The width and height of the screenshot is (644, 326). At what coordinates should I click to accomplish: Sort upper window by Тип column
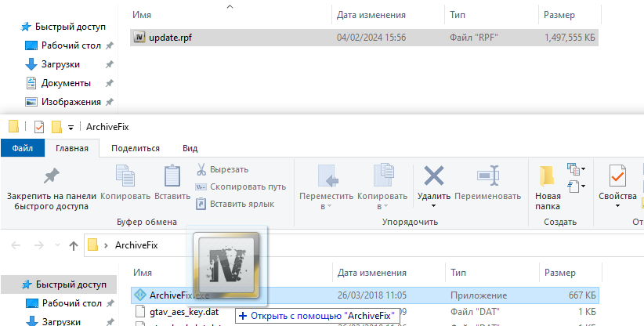(458, 15)
